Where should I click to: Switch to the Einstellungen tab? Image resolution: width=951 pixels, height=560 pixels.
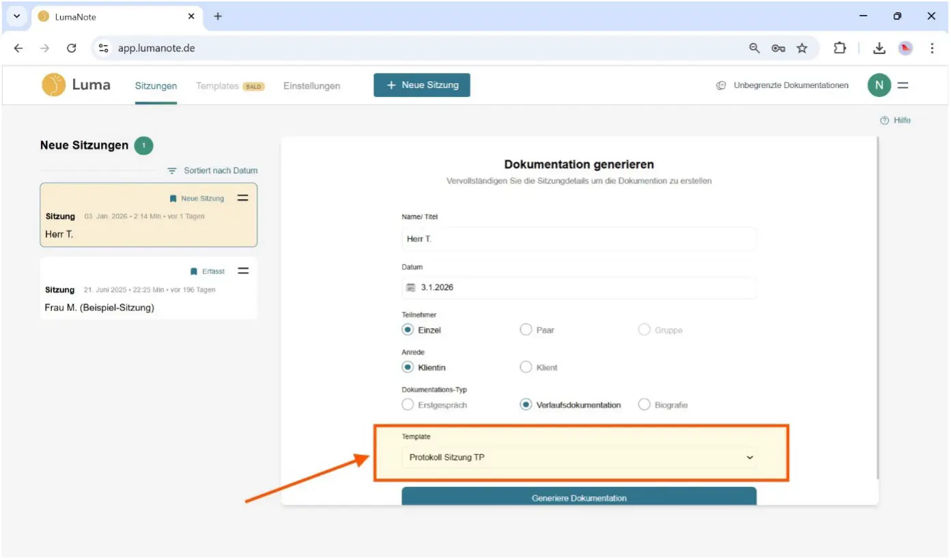coord(311,86)
